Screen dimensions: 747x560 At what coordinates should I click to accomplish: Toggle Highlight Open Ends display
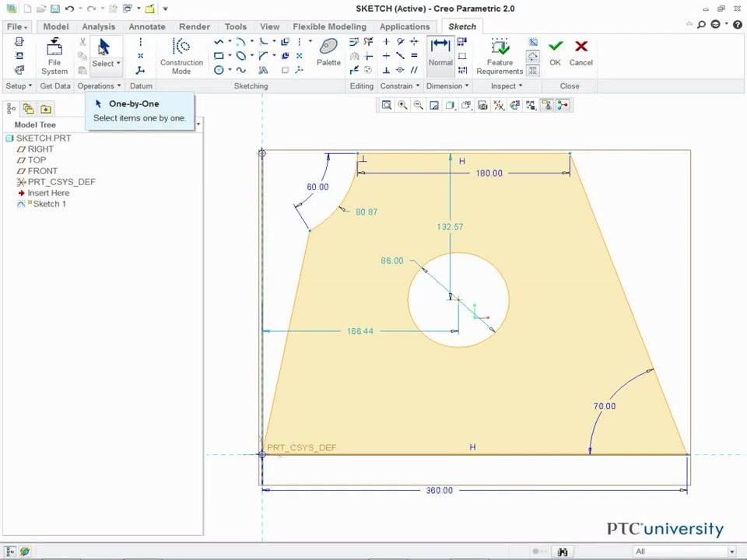click(533, 56)
